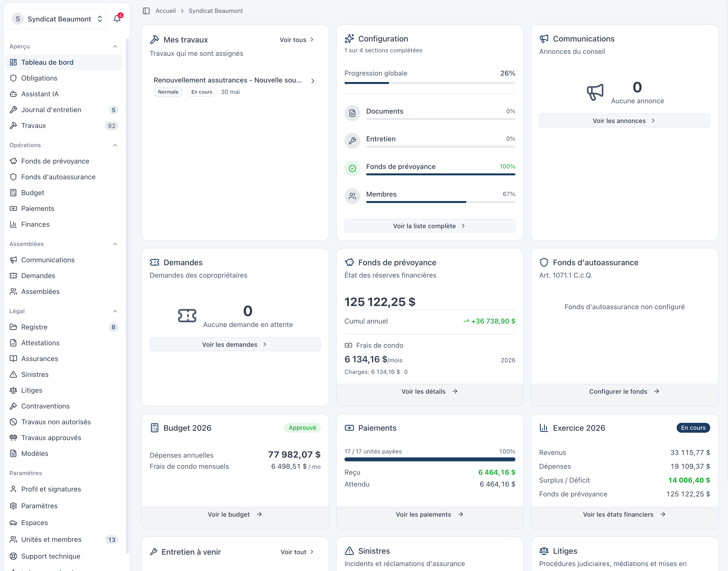
Task: Click Accueil in the breadcrumb
Action: (165, 11)
